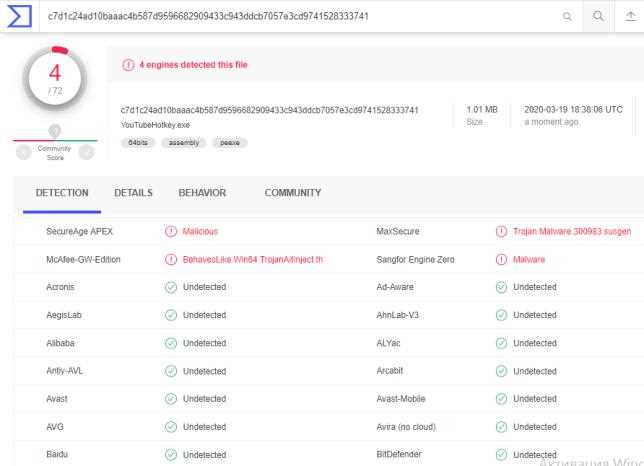The width and height of the screenshot is (644, 466).
Task: Switch to the COMMUNITY tab
Action: tap(293, 193)
